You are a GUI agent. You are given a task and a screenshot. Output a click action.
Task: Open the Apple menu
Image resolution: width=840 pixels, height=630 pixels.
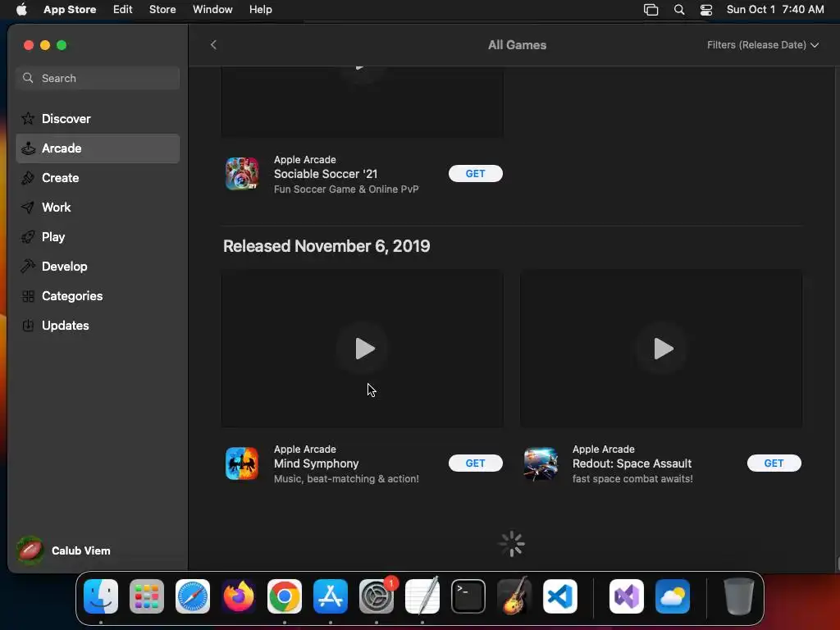[x=21, y=10]
